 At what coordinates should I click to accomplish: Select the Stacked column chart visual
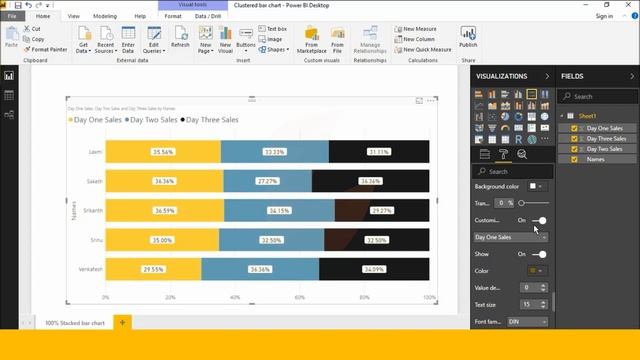492,94
